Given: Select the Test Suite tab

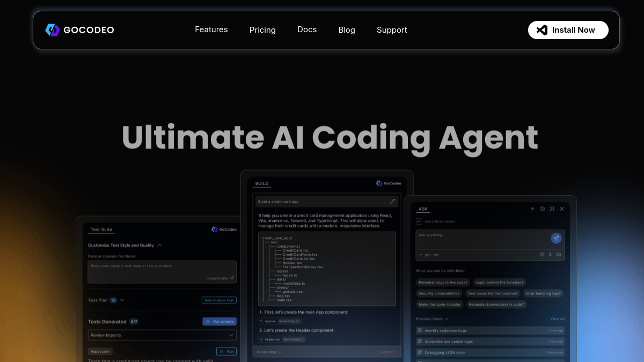Looking at the screenshot, I should point(101,230).
